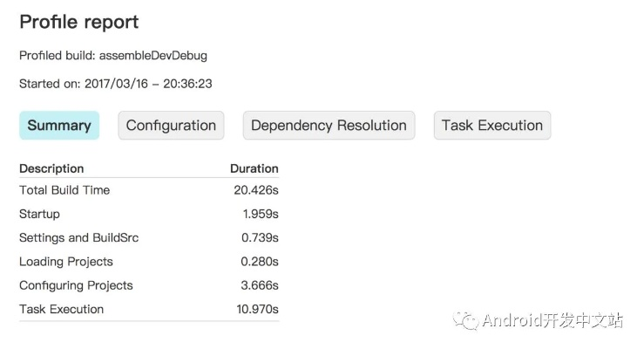Select the Configuring Projects row label
This screenshot has width=644, height=349.
coord(76,285)
